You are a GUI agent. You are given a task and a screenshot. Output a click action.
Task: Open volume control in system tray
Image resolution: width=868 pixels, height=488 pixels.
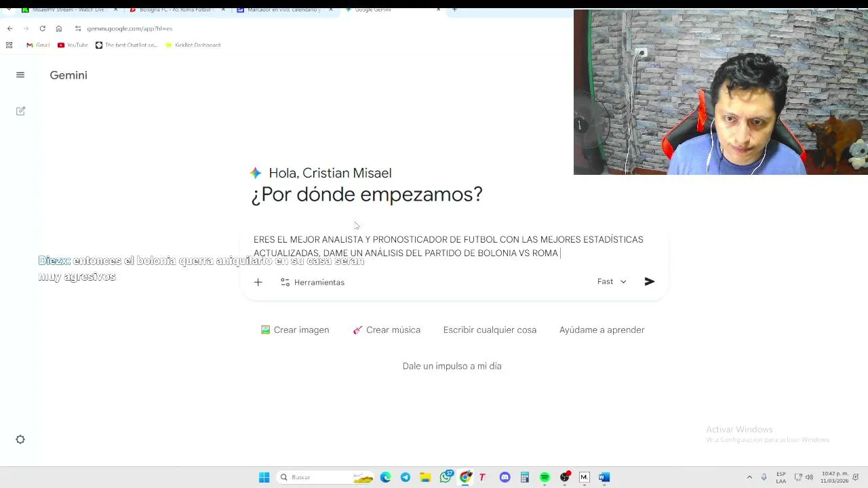[x=809, y=477]
